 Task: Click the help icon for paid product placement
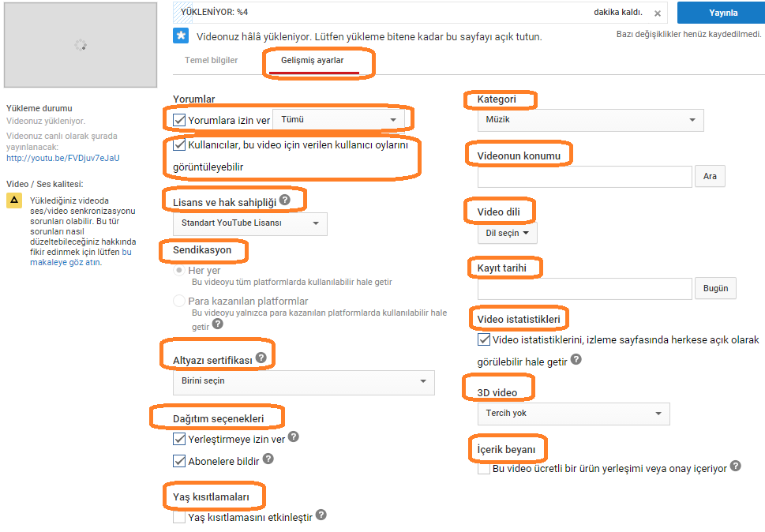tap(735, 466)
